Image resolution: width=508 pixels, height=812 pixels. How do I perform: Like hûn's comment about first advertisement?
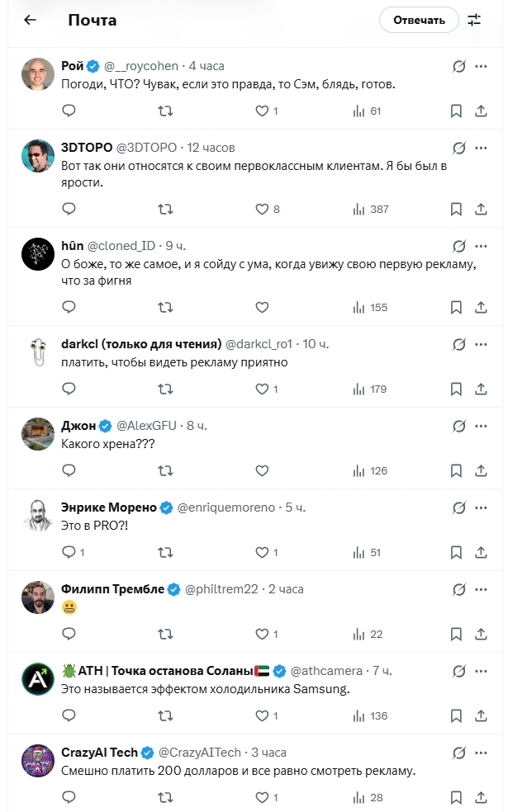[262, 307]
